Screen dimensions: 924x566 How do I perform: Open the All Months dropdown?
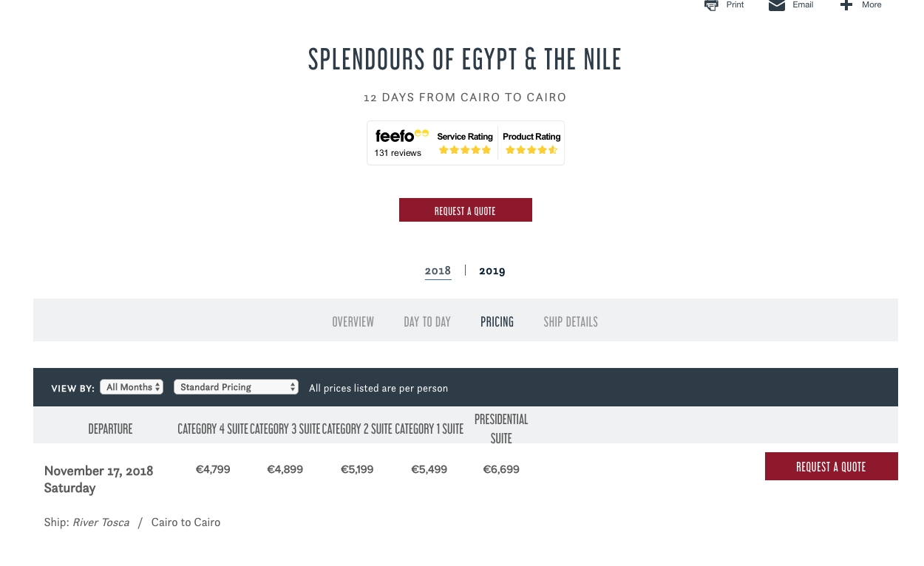coord(132,387)
